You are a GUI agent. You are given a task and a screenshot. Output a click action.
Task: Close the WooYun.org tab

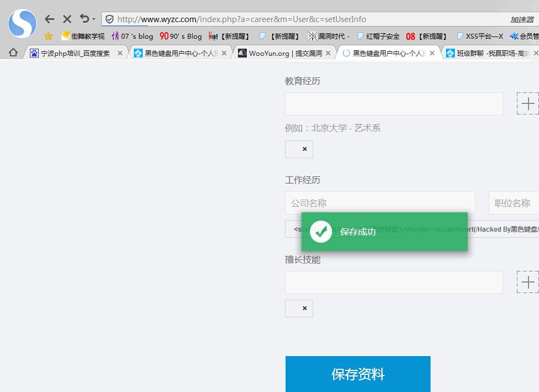click(x=328, y=53)
